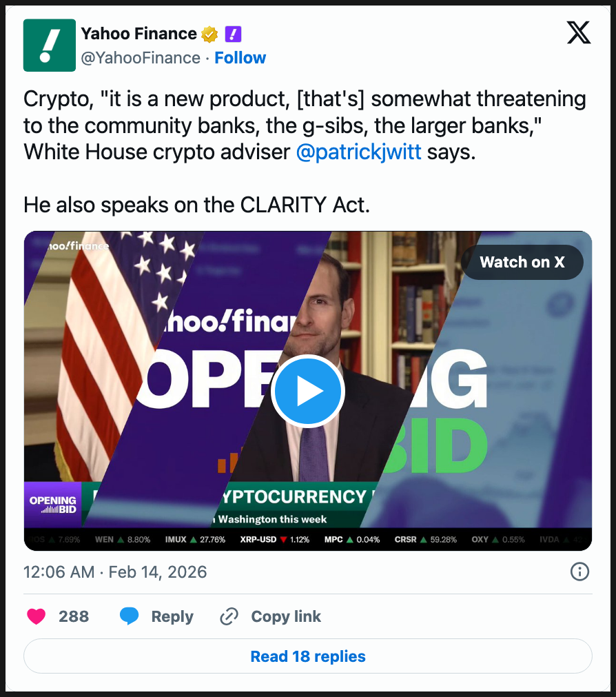Image resolution: width=616 pixels, height=697 pixels.
Task: Click the purple Yahoo affiliate badge
Action: tap(233, 34)
